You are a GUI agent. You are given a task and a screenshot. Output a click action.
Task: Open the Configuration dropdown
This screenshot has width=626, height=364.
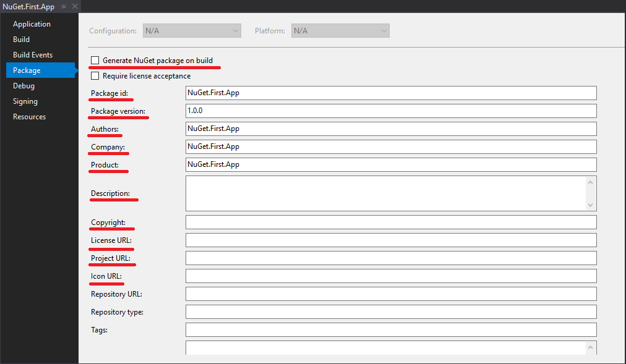192,31
